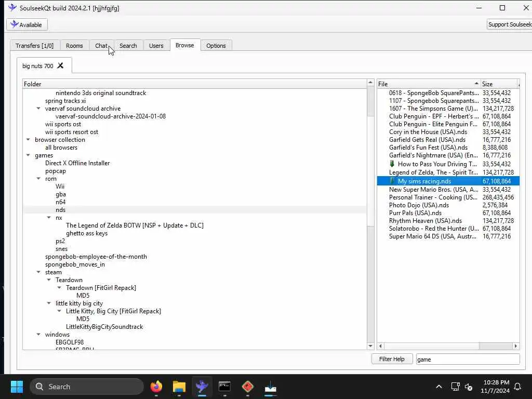
Task: Select the n64 folder
Action: (x=60, y=202)
